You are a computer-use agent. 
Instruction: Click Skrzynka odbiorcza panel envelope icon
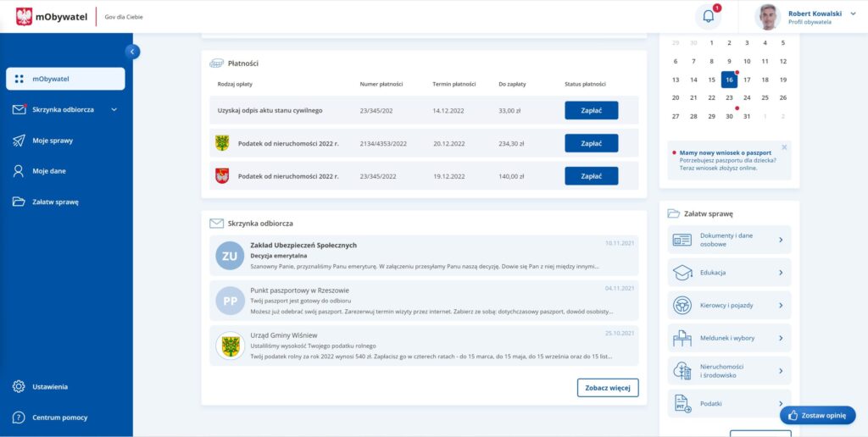[x=216, y=224]
